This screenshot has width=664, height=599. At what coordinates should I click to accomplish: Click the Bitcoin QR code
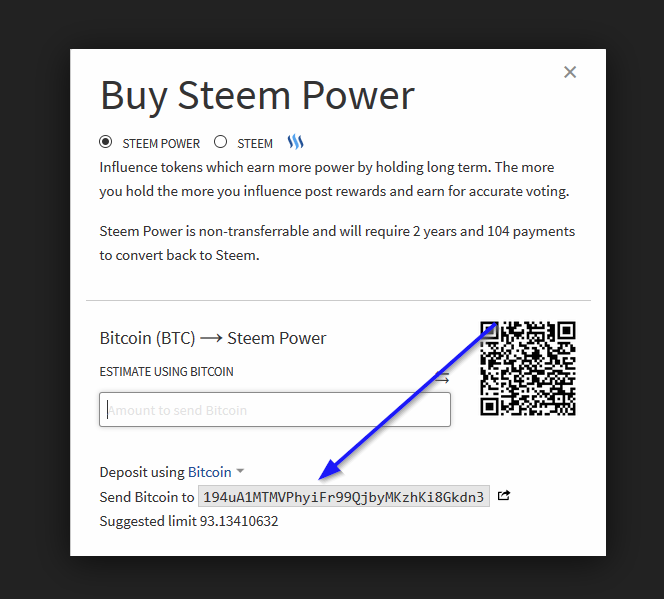[x=527, y=367]
